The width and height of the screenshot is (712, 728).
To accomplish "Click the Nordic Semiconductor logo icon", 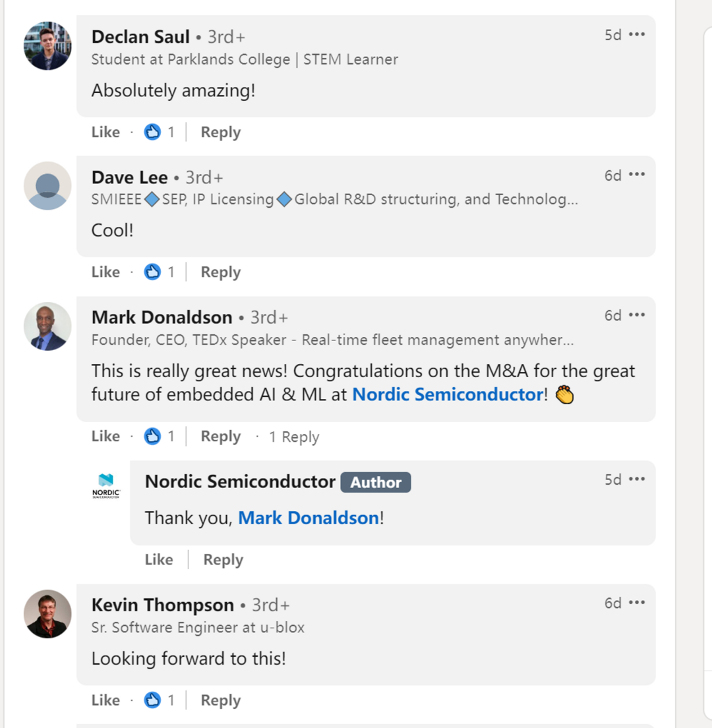I will [x=106, y=486].
